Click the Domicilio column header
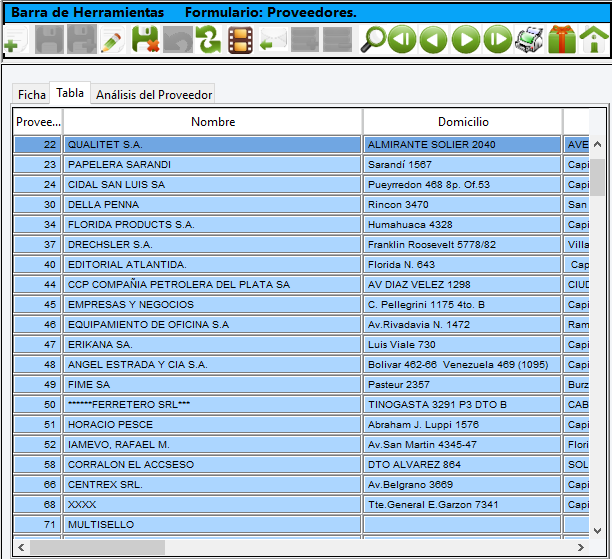This screenshot has height=559, width=612. [463, 122]
